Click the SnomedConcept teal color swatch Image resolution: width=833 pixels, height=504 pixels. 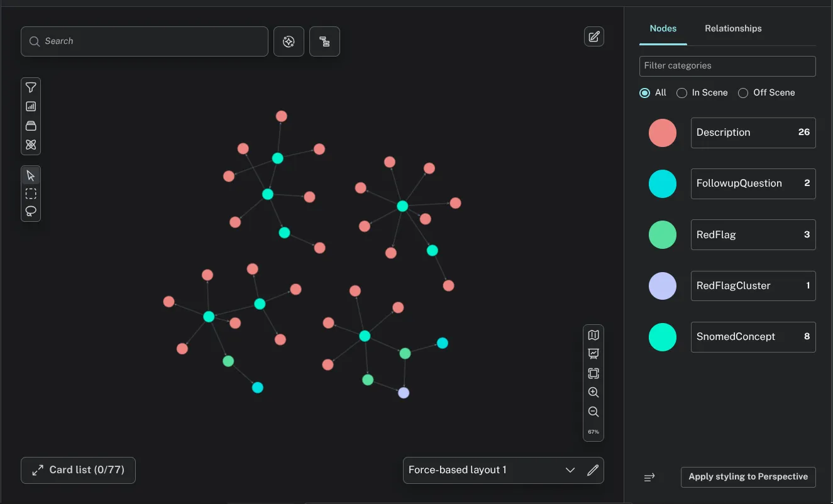[x=663, y=337]
